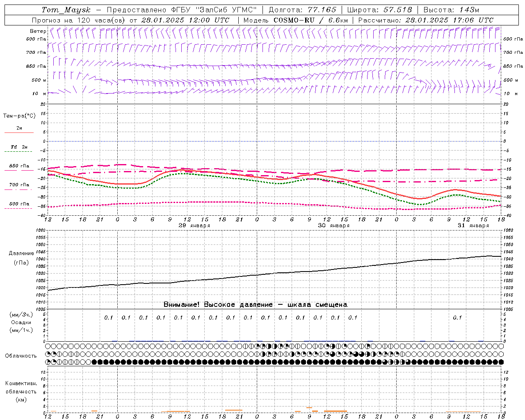The image size is (525, 420).
Task: Click the '31 января' date label
Action: [x=473, y=226]
